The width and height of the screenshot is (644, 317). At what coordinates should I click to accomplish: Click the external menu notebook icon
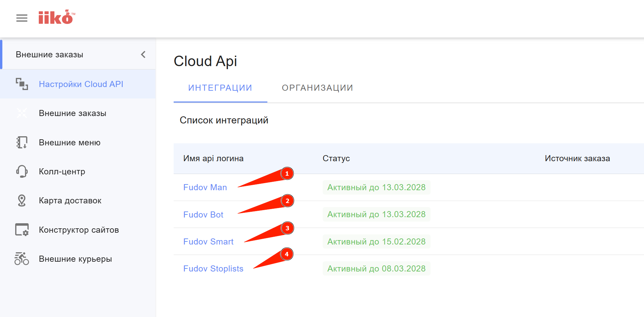click(x=22, y=142)
